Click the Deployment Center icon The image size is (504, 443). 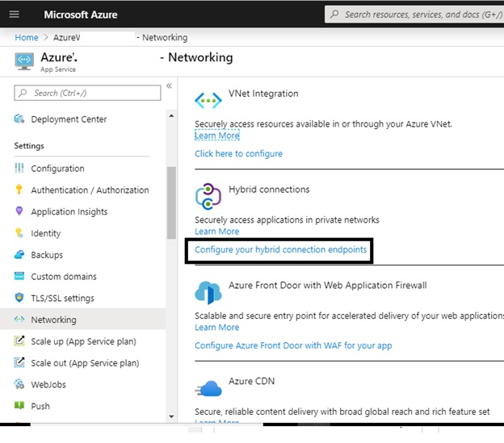[x=19, y=119]
